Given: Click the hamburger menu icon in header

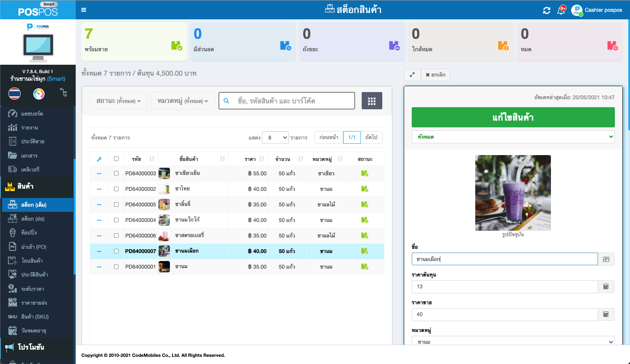Looking at the screenshot, I should click(x=84, y=10).
